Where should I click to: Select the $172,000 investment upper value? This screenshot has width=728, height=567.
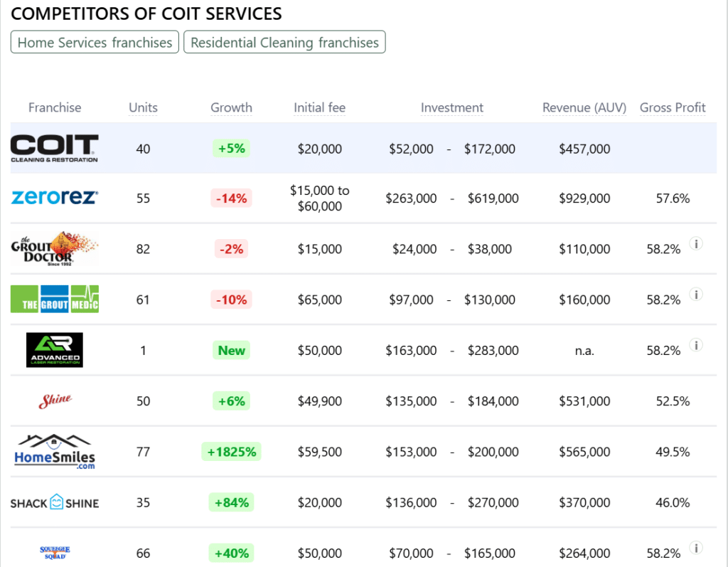[489, 149]
